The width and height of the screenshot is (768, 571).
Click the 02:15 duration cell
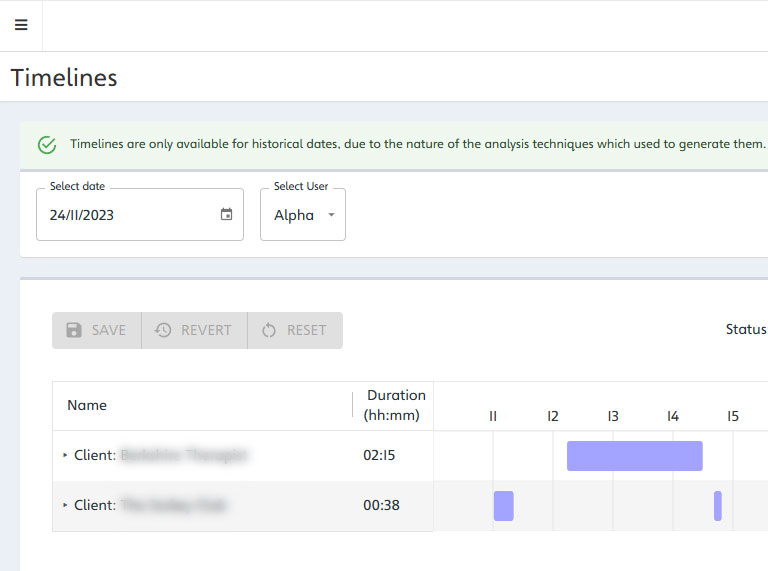click(380, 455)
